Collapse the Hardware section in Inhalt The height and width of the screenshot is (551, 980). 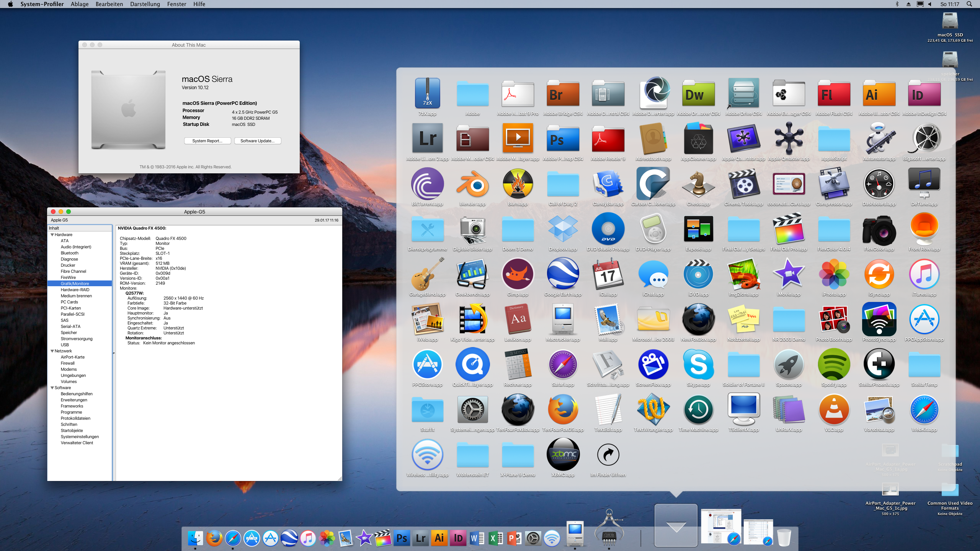coord(52,235)
